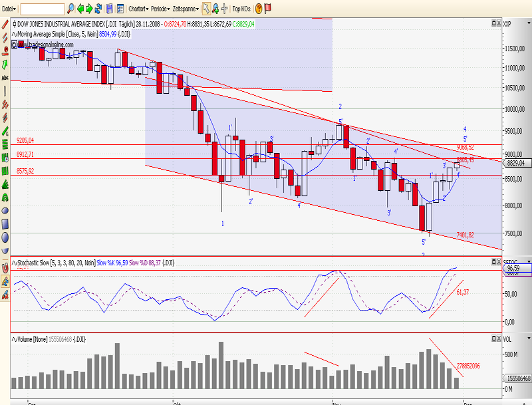
Task: Select the small blue ellipse tool
Action: click(x=5, y=211)
